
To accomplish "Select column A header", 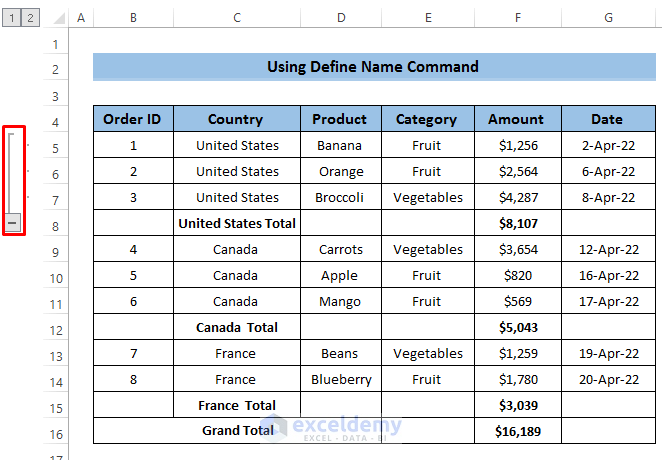I will (x=80, y=18).
